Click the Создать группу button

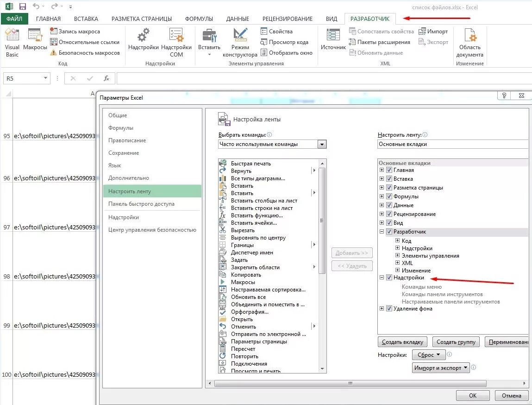[456, 342]
